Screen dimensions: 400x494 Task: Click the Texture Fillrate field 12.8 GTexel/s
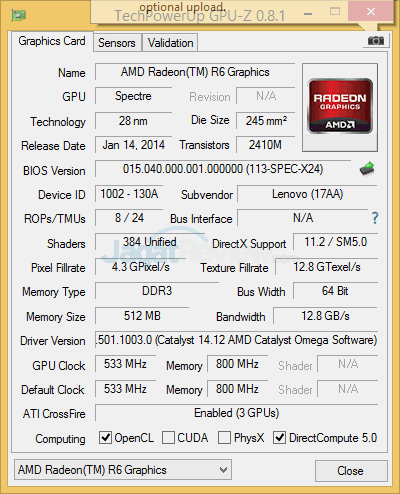coord(327,267)
